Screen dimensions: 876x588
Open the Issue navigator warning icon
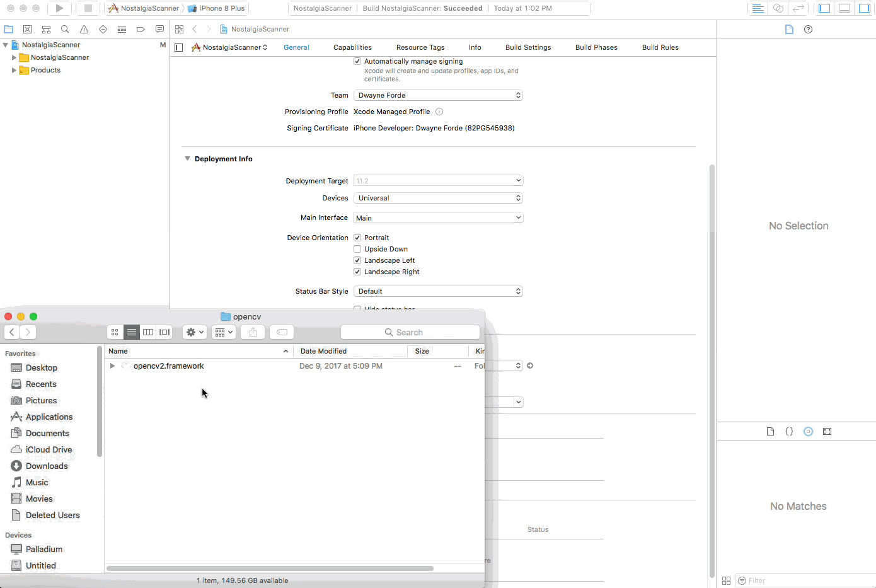[84, 29]
